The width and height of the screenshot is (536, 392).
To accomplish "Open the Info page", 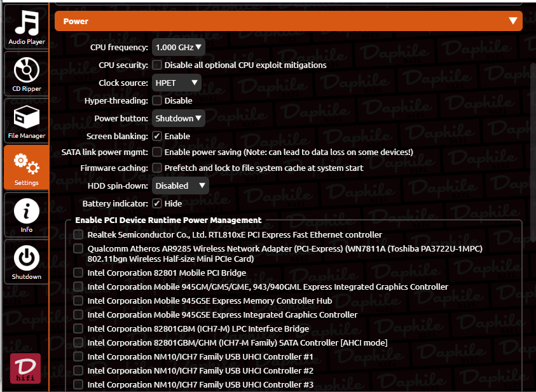I will (x=26, y=213).
